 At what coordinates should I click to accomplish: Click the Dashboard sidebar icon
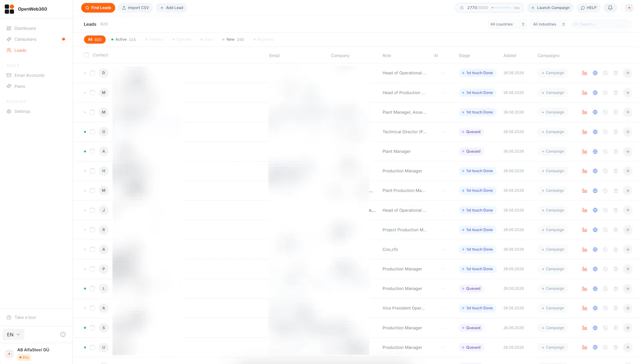9,28
